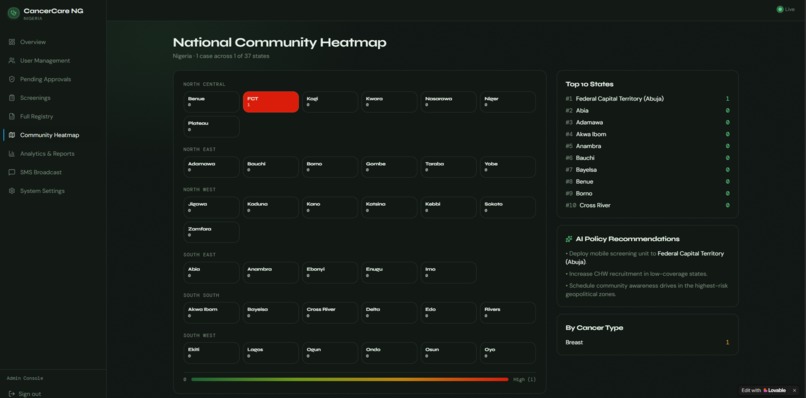This screenshot has height=398, width=806.
Task: Open the Full Registry
Action: click(53, 116)
